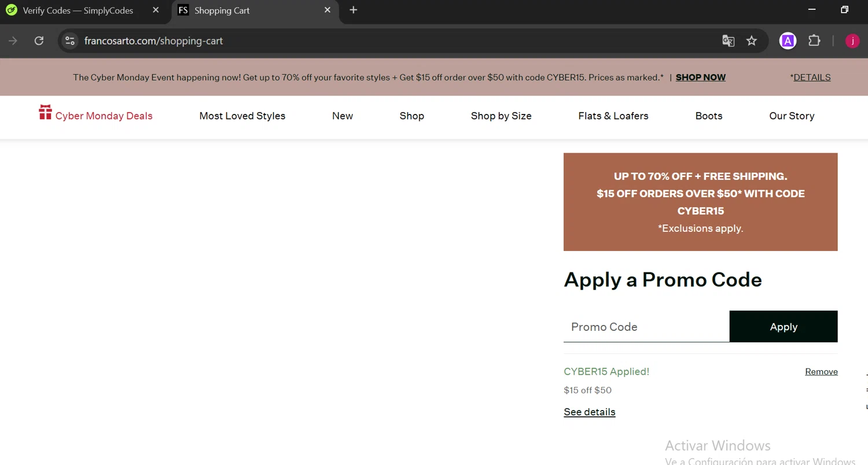Screen dimensions: 868x465
Task: Click the Apply a Promo Code heading
Action: 663,279
